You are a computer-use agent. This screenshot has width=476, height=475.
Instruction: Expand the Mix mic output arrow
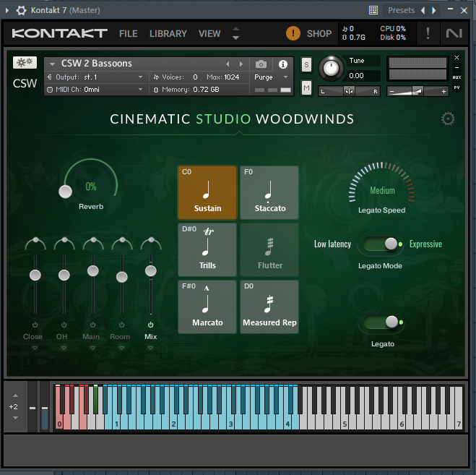pos(150,348)
